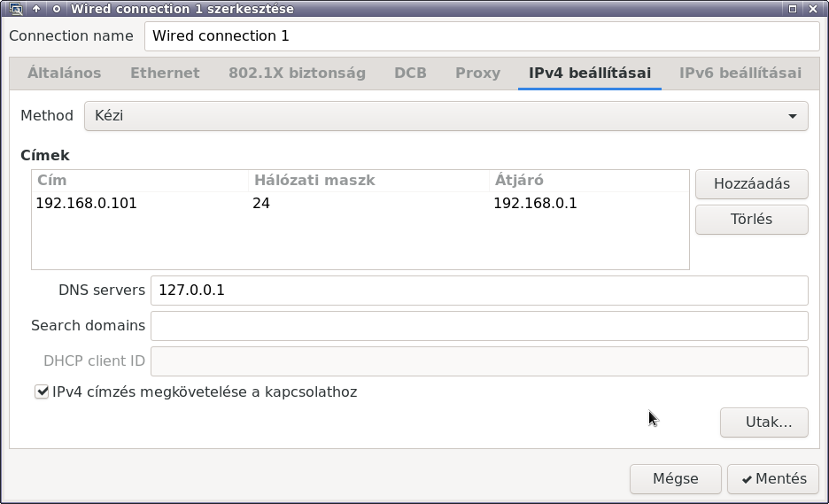Click the Mentés save button
The height and width of the screenshot is (504, 829).
click(773, 479)
